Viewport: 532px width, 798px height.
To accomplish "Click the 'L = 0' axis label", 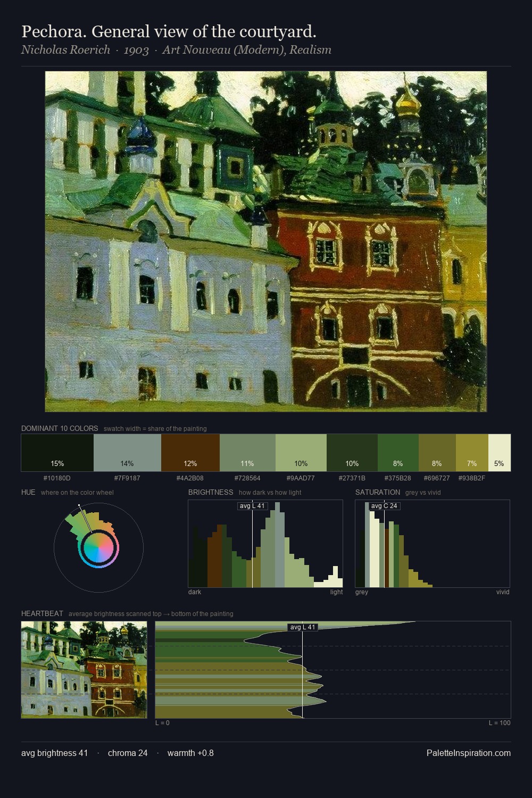I will click(162, 723).
